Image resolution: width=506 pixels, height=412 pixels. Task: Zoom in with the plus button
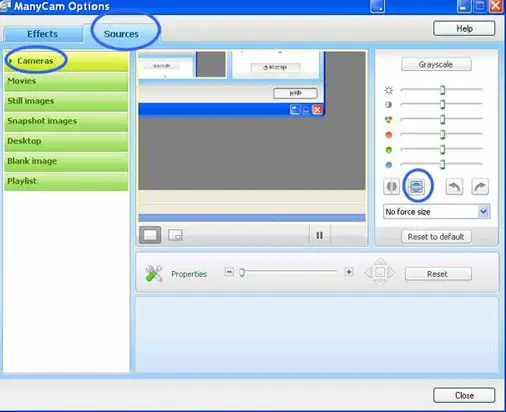click(349, 272)
